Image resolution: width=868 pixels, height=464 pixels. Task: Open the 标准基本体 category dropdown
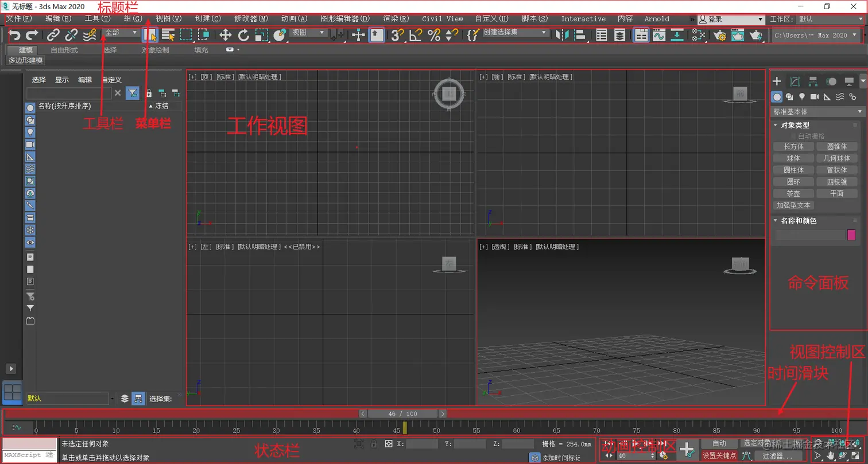[x=817, y=112]
